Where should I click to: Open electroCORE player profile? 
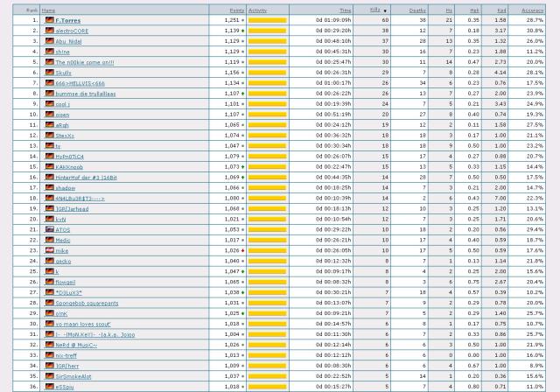(72, 30)
